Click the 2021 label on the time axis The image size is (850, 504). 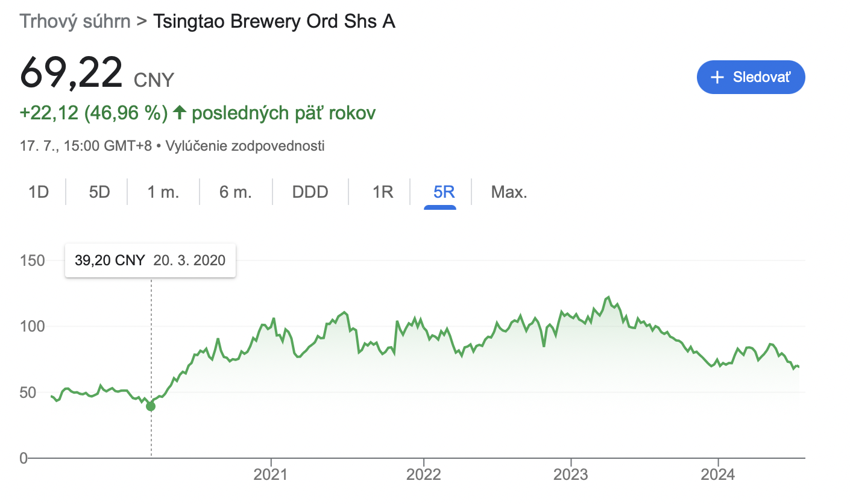pyautogui.click(x=271, y=474)
